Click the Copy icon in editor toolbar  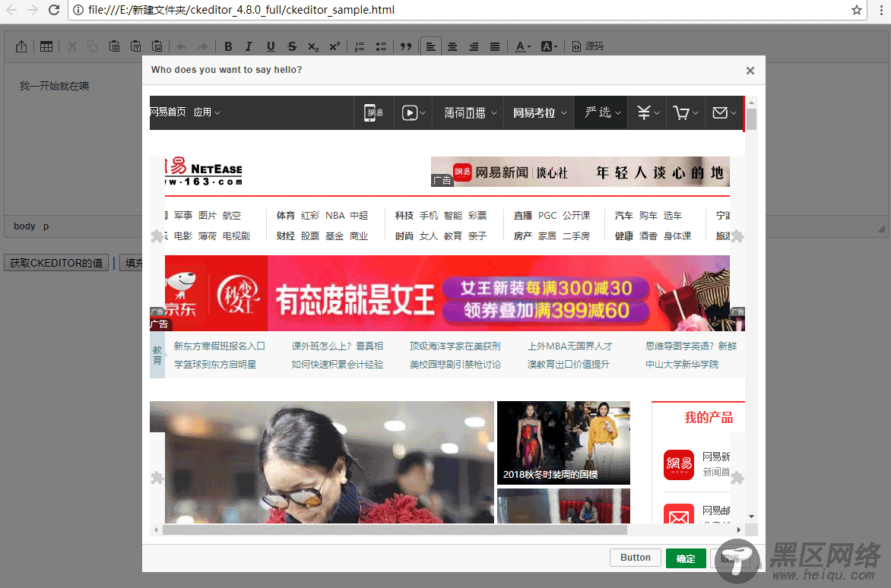[93, 46]
